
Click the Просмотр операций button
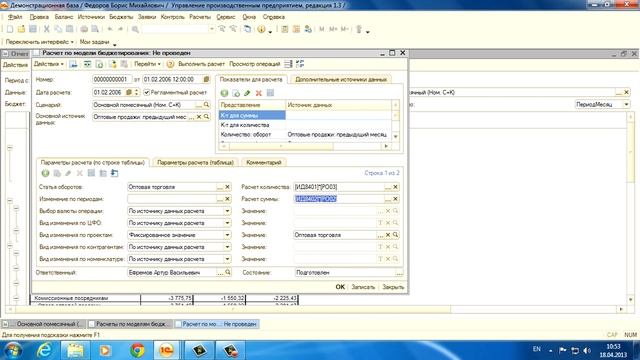(255, 64)
